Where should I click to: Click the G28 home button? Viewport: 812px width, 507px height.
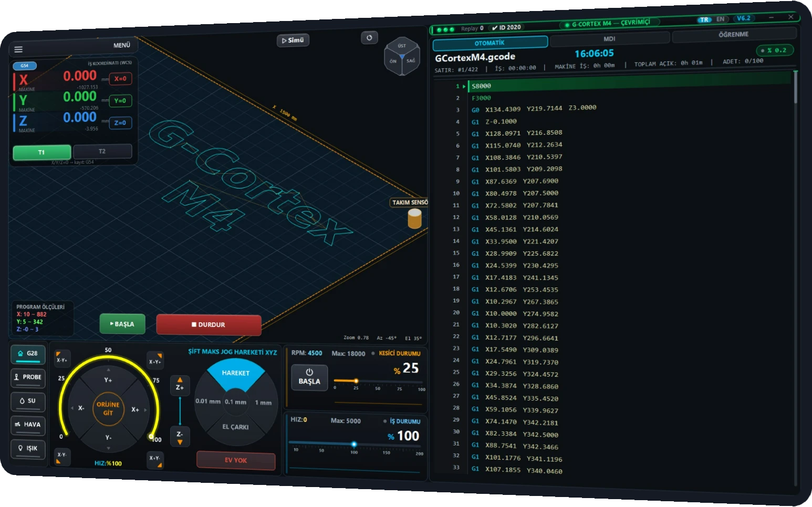point(28,354)
